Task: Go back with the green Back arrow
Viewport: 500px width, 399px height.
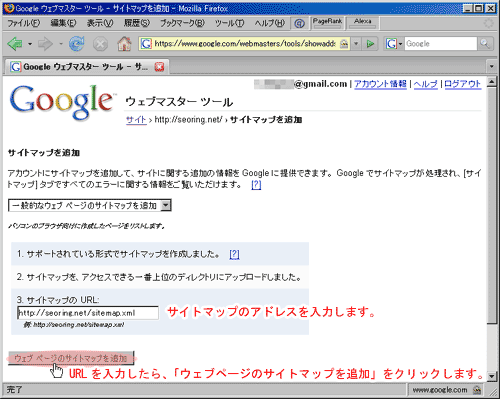Action: (15, 44)
